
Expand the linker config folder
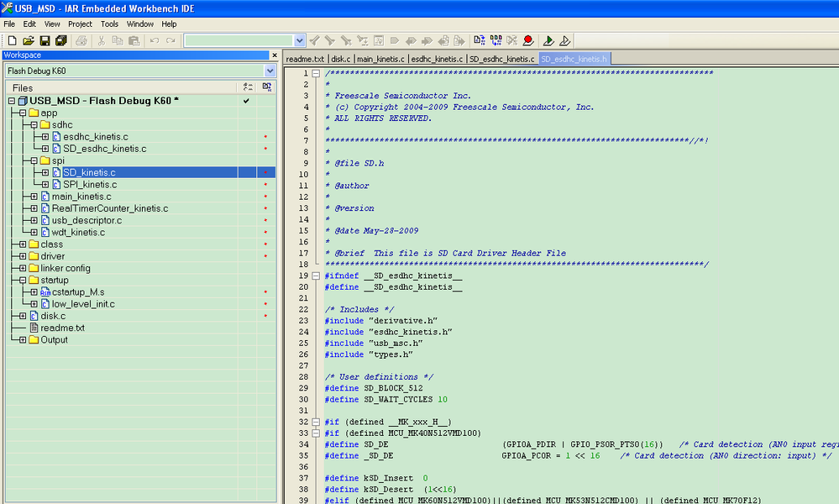click(x=23, y=268)
